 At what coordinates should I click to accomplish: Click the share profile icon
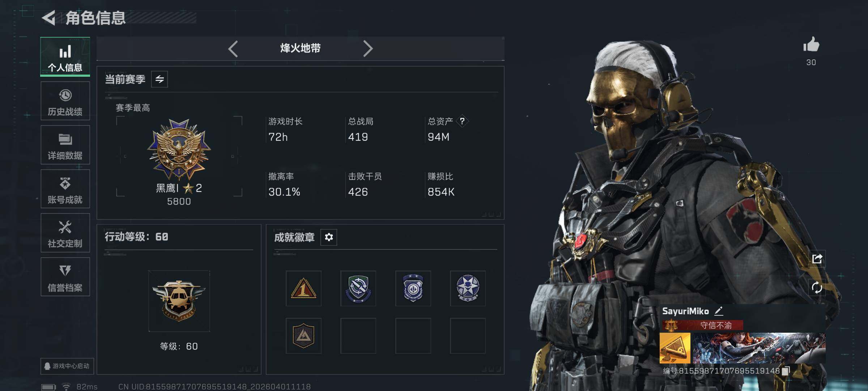[817, 258]
